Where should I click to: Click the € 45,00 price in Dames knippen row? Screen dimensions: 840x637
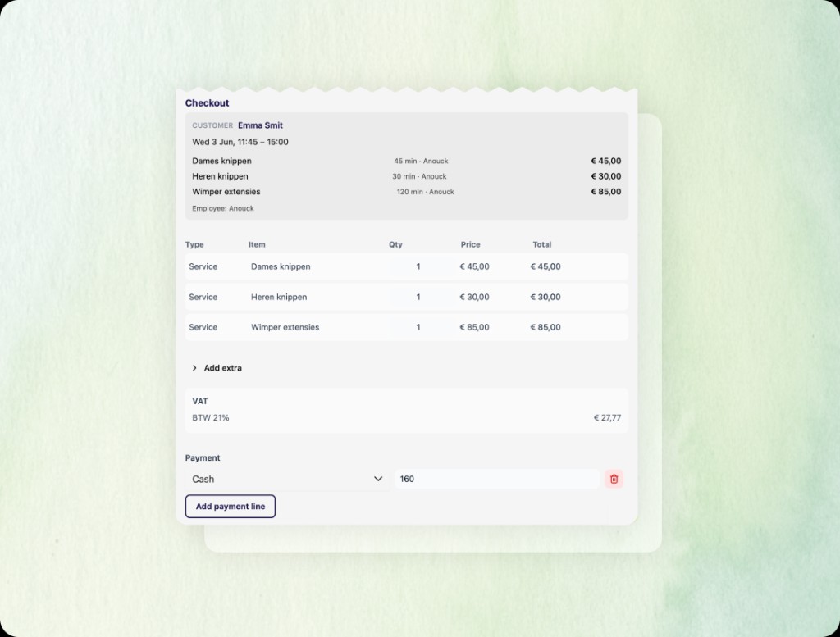(474, 266)
